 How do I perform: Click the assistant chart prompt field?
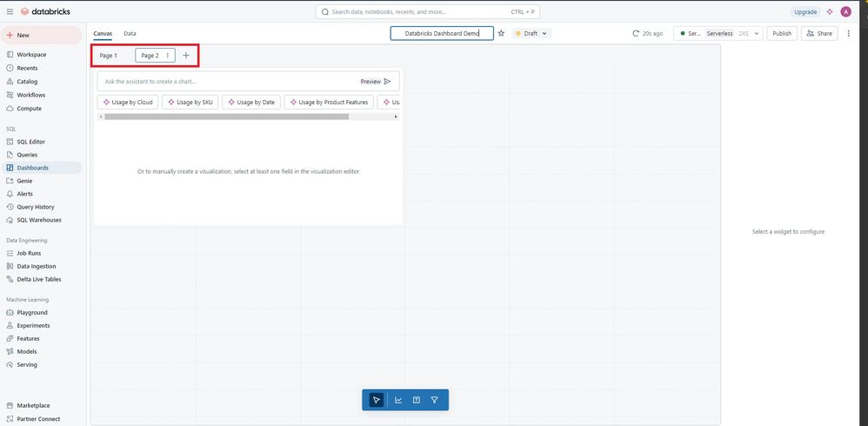click(226, 82)
